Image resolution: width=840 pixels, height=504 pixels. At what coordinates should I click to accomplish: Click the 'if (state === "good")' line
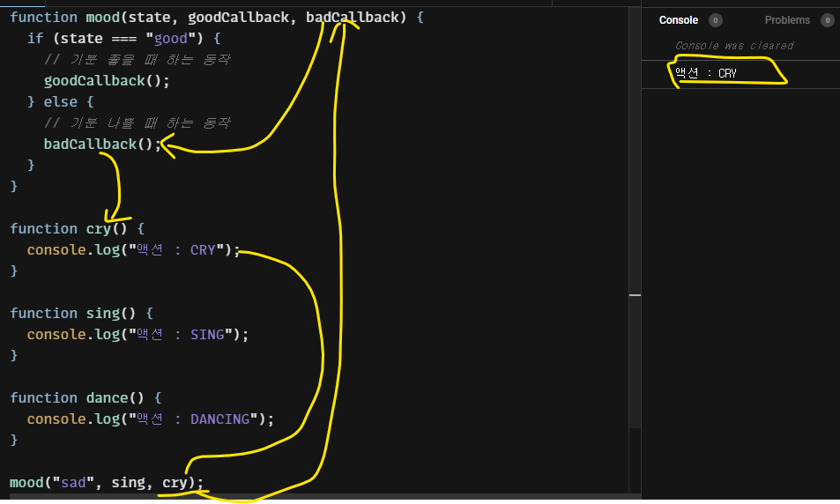pyautogui.click(x=123, y=39)
